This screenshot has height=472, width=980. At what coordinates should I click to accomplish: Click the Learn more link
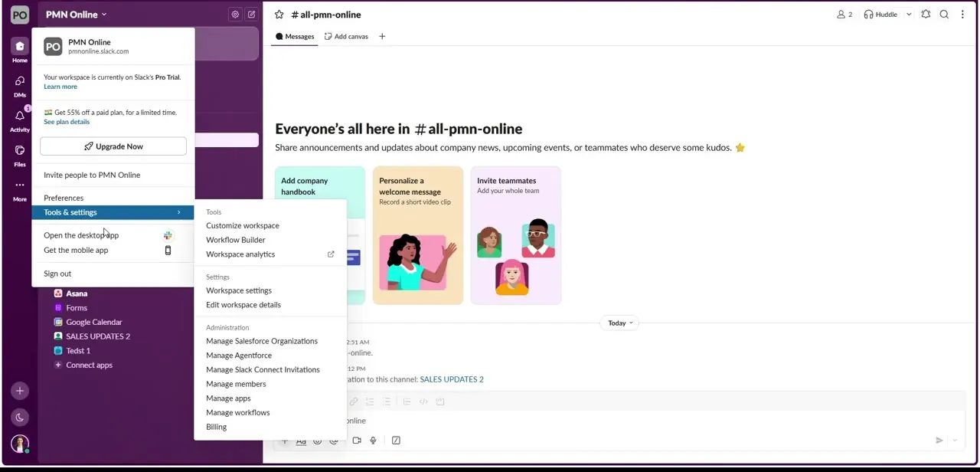tap(60, 87)
